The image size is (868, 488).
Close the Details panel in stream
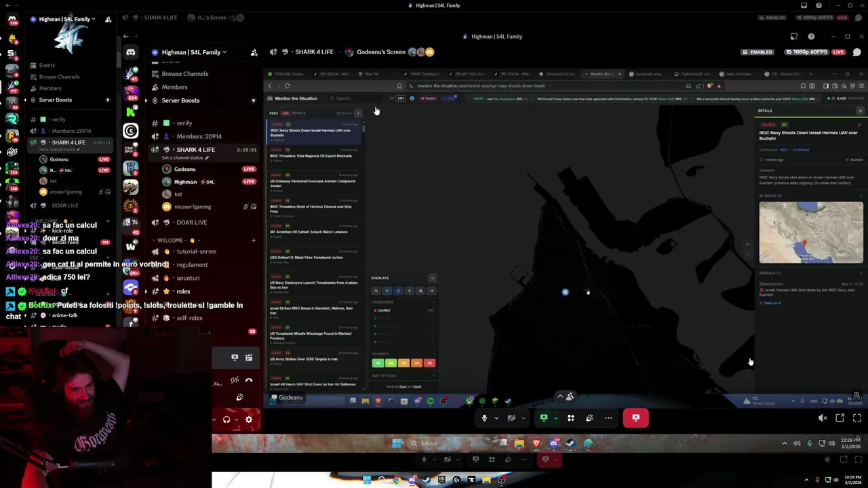coord(860,110)
